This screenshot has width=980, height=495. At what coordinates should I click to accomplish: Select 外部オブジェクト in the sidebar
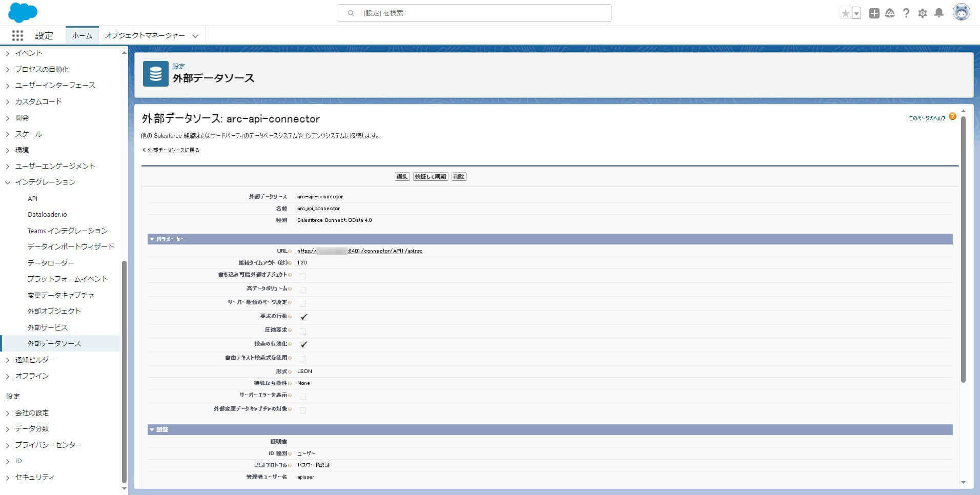pyautogui.click(x=54, y=311)
